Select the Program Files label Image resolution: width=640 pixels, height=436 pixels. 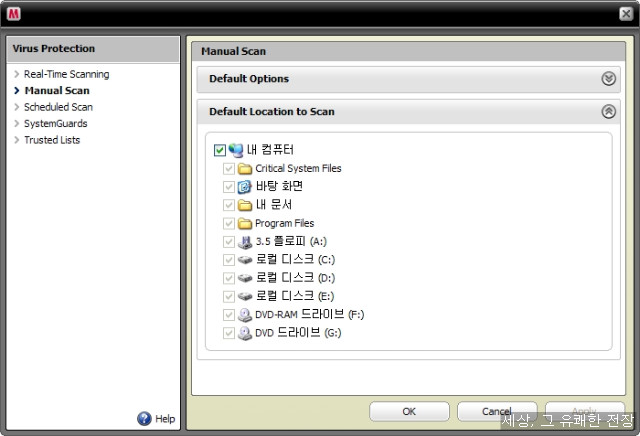[284, 223]
